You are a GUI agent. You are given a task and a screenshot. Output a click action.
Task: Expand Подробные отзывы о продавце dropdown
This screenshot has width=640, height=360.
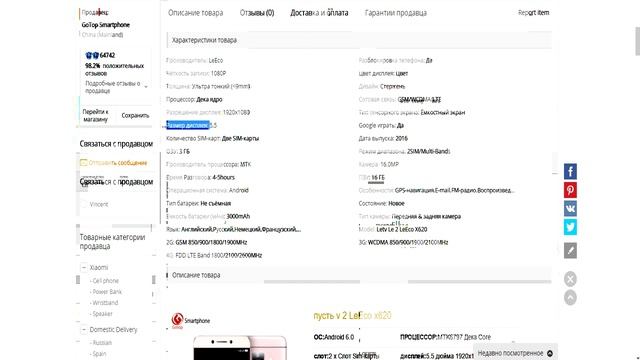pos(146,87)
